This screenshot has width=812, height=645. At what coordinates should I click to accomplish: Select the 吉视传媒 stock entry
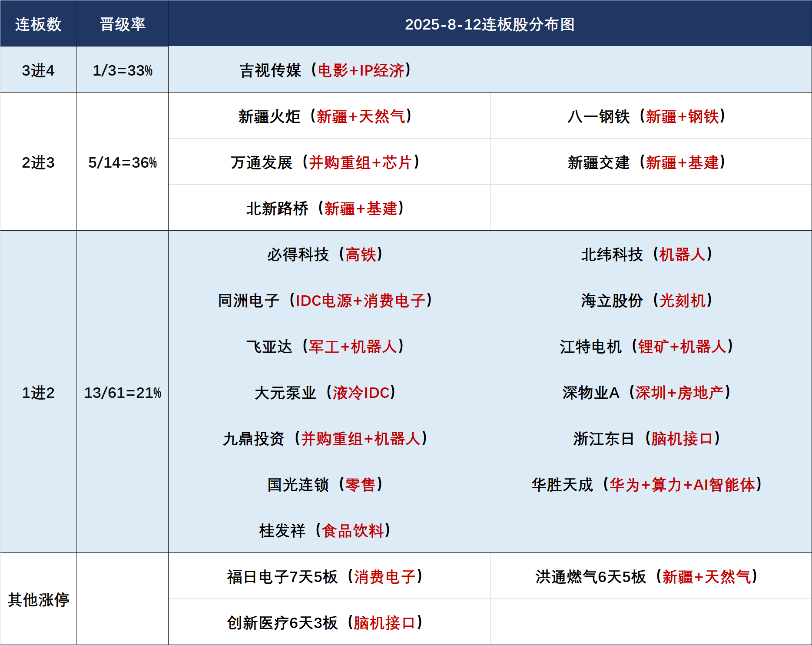coord(326,70)
